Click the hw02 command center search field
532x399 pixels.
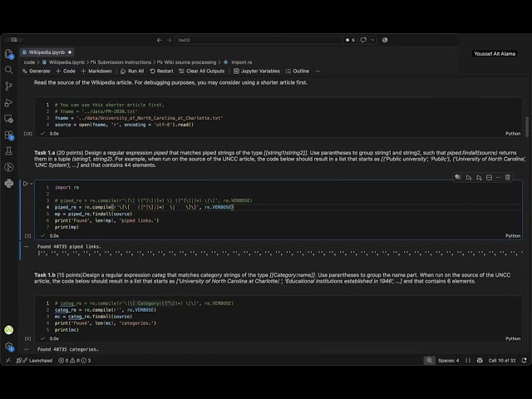259,40
